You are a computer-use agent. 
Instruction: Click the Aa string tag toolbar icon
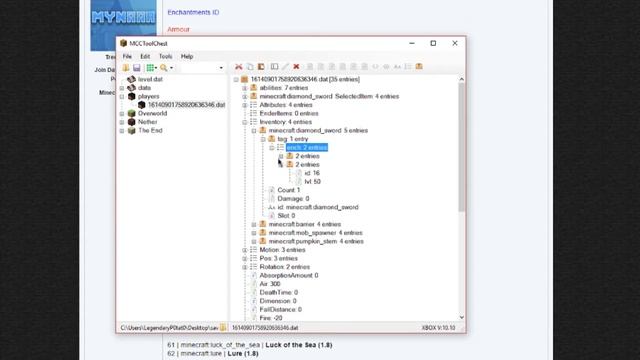(397, 67)
